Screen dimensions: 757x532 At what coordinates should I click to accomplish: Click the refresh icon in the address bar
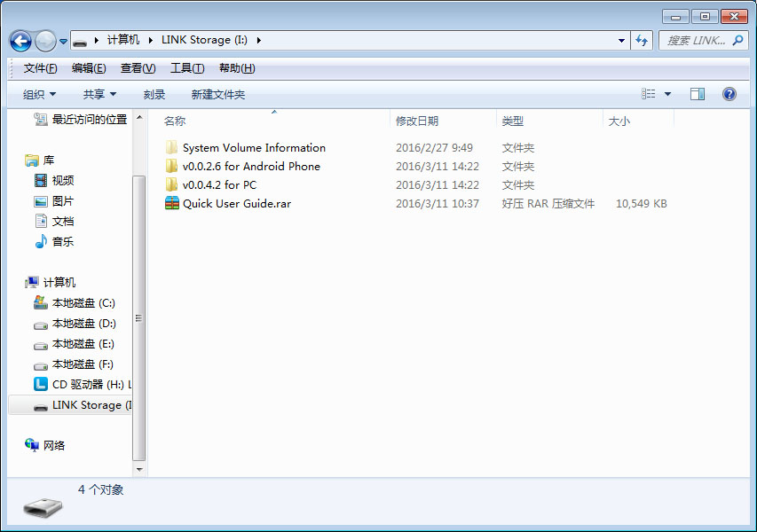(641, 40)
